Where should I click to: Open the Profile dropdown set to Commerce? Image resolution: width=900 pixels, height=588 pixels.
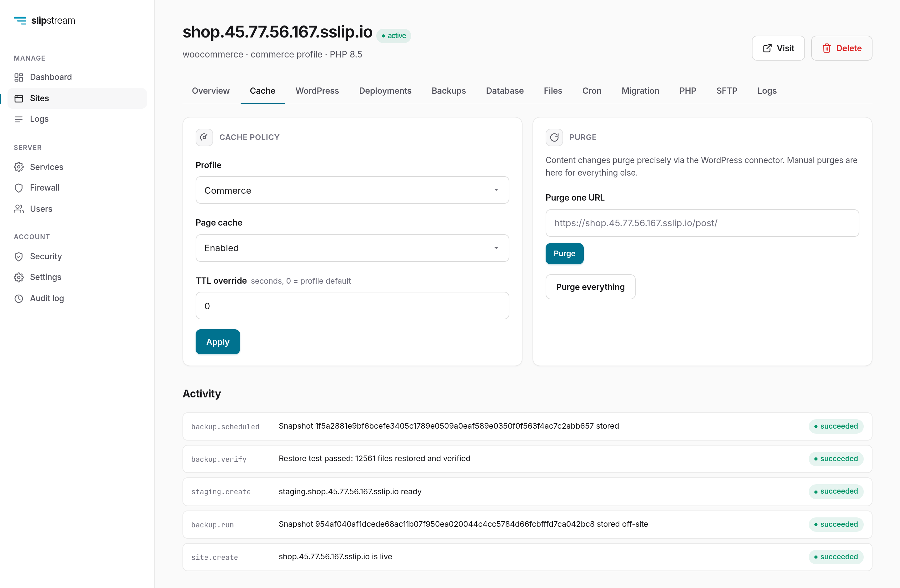352,190
